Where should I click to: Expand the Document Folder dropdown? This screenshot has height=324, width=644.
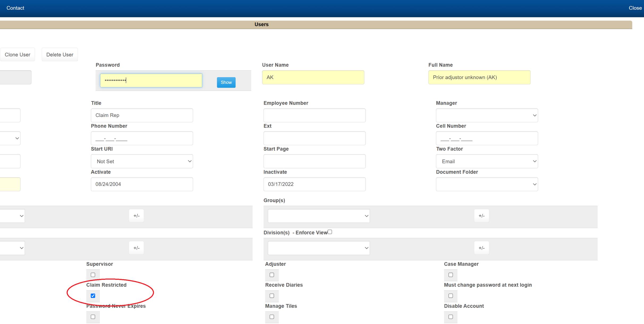487,184
